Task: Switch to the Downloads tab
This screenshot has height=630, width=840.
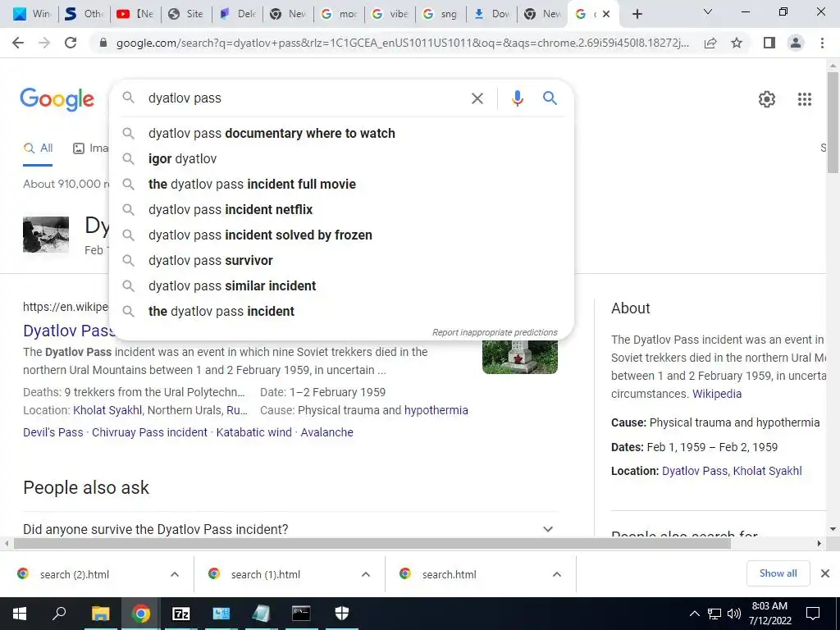Action: click(492, 14)
